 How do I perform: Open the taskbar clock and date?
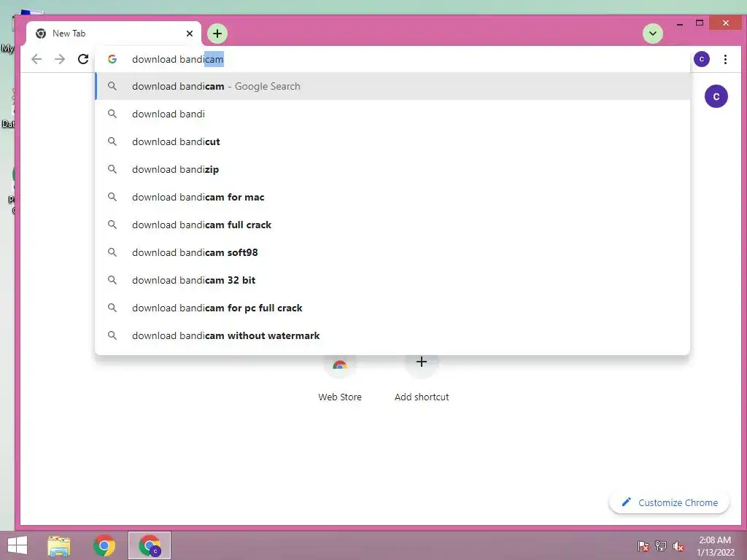pos(715,545)
